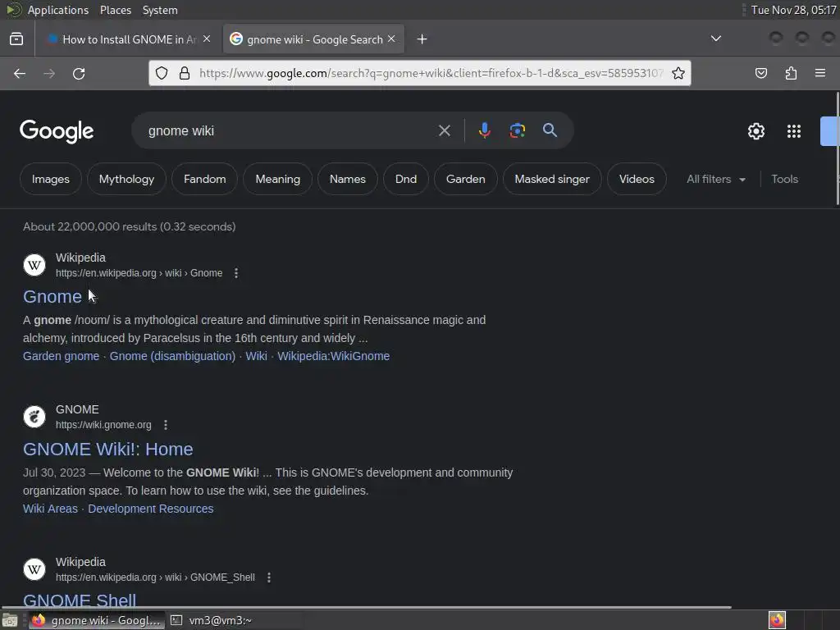Open a new tab with the plus button
The width and height of the screenshot is (840, 630).
(422, 39)
